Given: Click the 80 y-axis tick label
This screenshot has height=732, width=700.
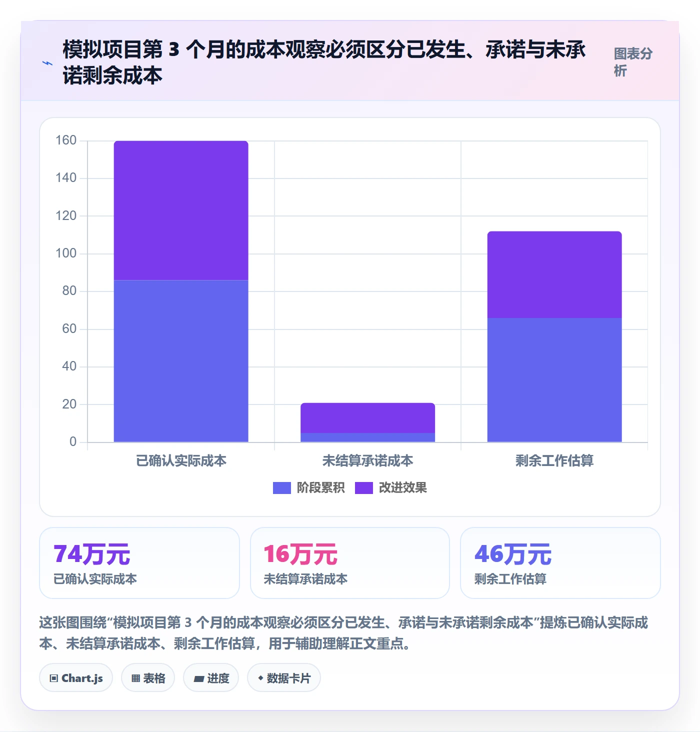Looking at the screenshot, I should [69, 291].
